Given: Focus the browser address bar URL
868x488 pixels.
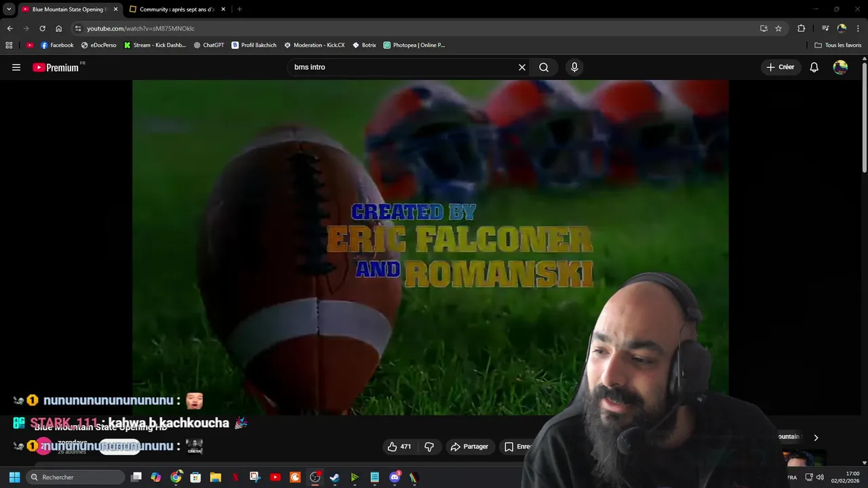Looking at the screenshot, I should pyautogui.click(x=140, y=28).
